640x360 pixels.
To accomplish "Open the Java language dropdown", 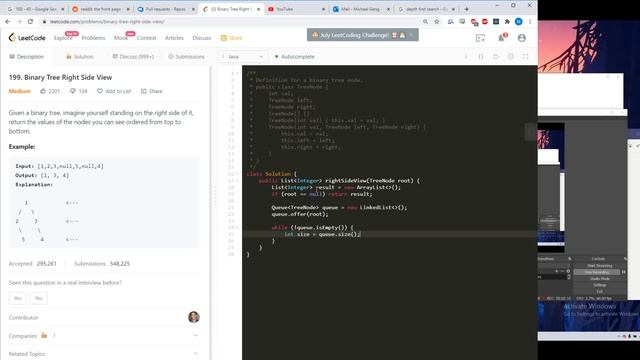I will (242, 56).
